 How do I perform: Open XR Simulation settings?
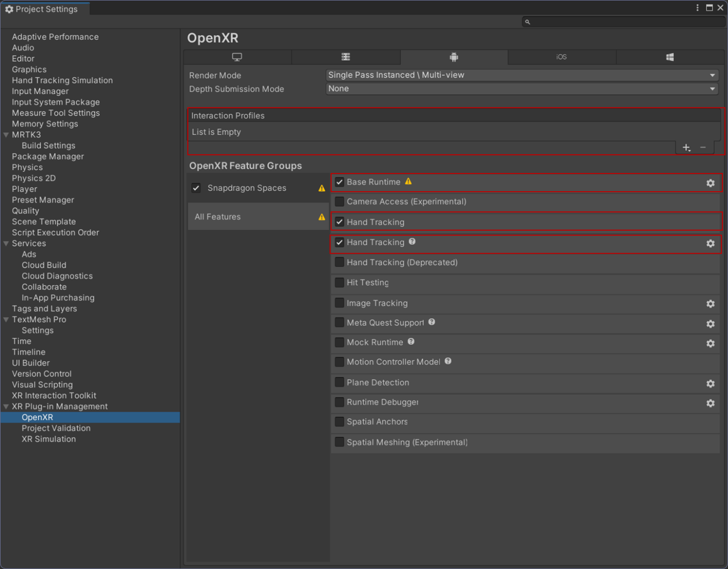point(49,439)
